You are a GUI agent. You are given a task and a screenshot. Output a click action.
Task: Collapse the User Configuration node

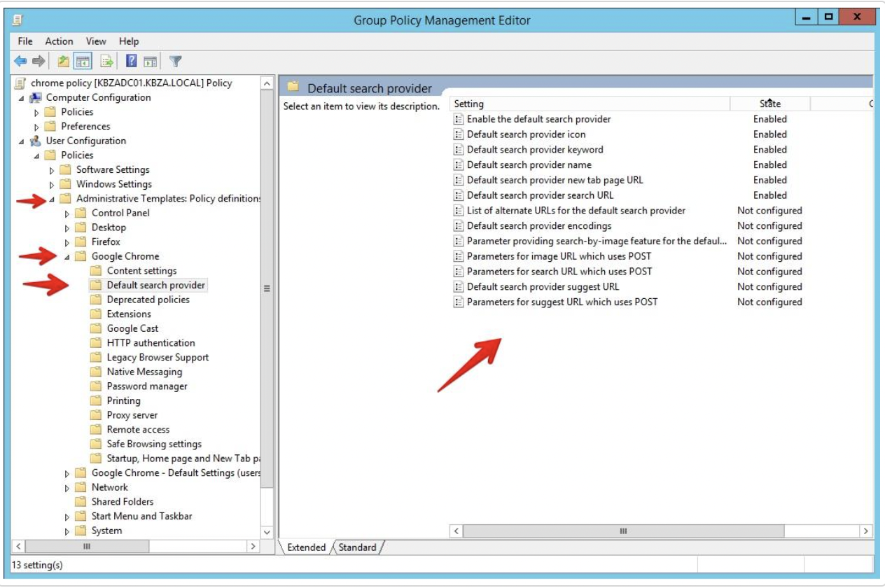(22, 141)
